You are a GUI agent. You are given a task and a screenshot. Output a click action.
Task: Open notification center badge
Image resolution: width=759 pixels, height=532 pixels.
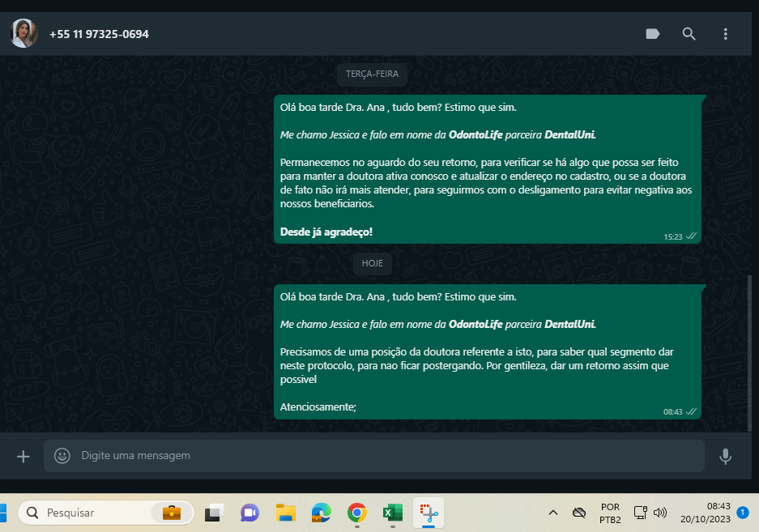pos(743,512)
